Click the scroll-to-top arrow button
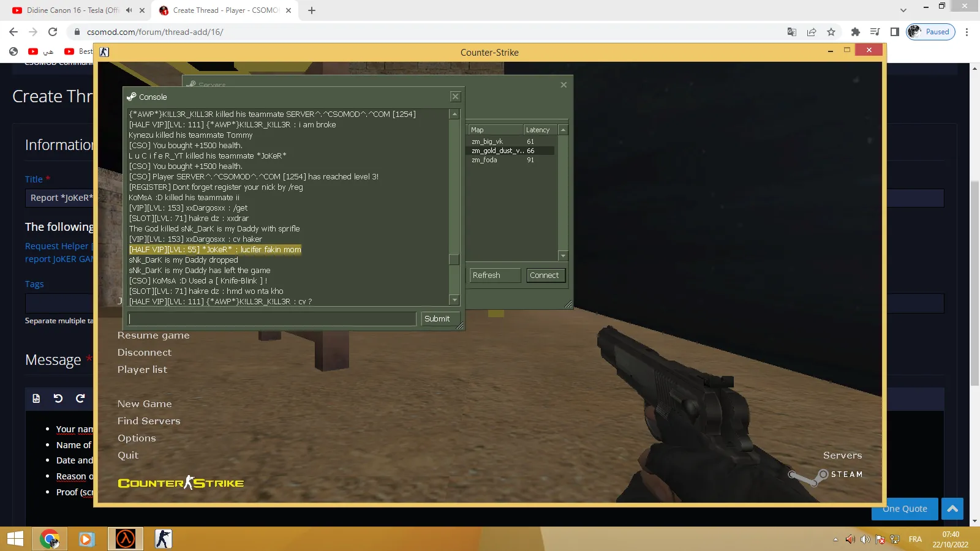 click(952, 509)
